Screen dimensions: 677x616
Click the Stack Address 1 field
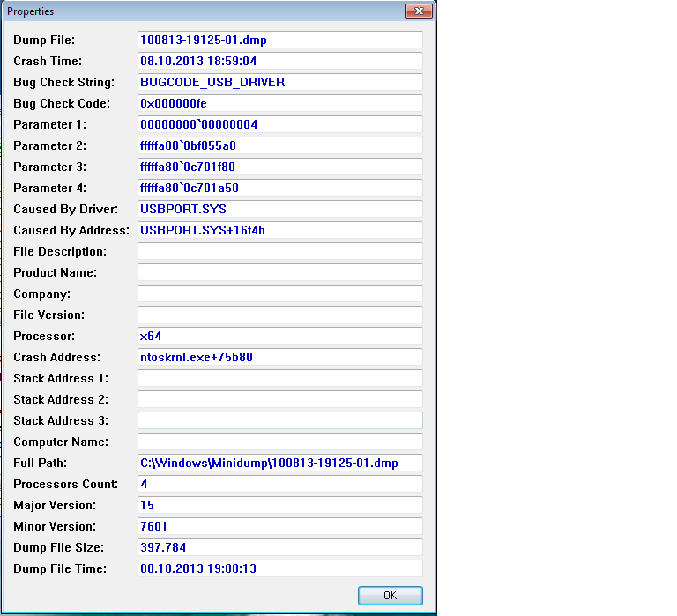click(280, 378)
